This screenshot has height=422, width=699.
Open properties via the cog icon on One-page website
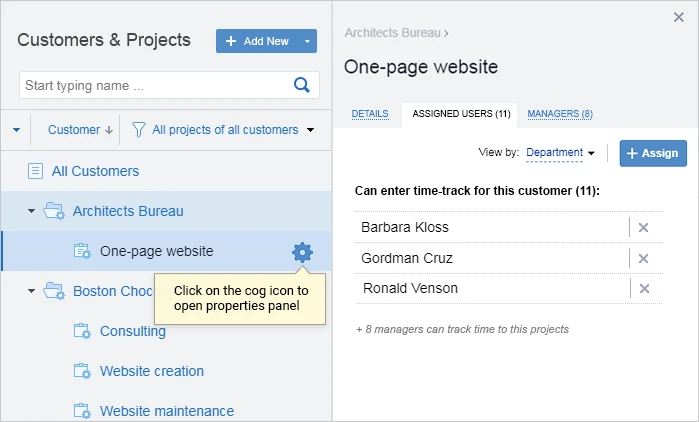point(302,253)
